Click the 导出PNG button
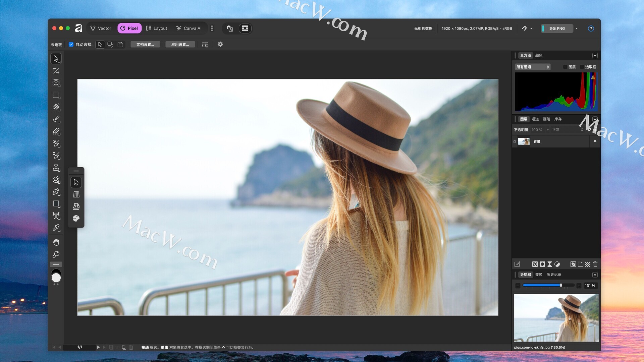The height and width of the screenshot is (362, 644). (557, 28)
